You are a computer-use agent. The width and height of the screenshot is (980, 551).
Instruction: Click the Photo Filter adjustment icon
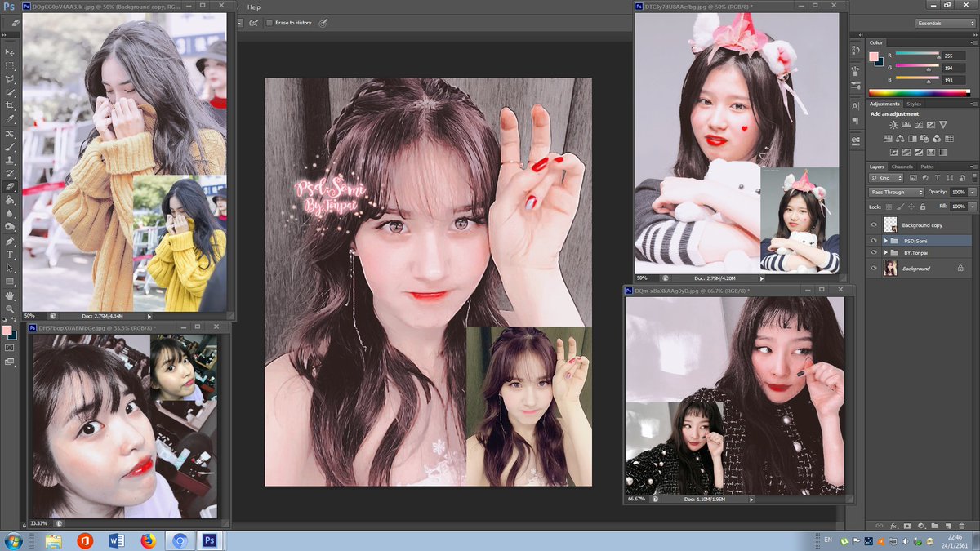[x=924, y=139]
